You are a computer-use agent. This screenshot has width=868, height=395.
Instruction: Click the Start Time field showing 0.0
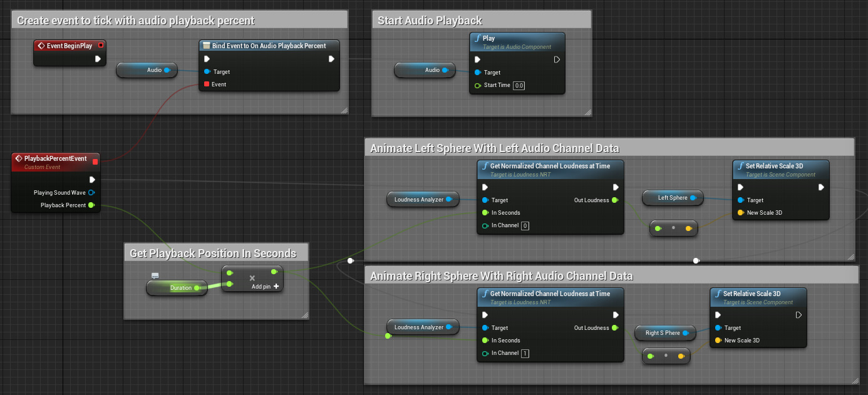coord(519,86)
